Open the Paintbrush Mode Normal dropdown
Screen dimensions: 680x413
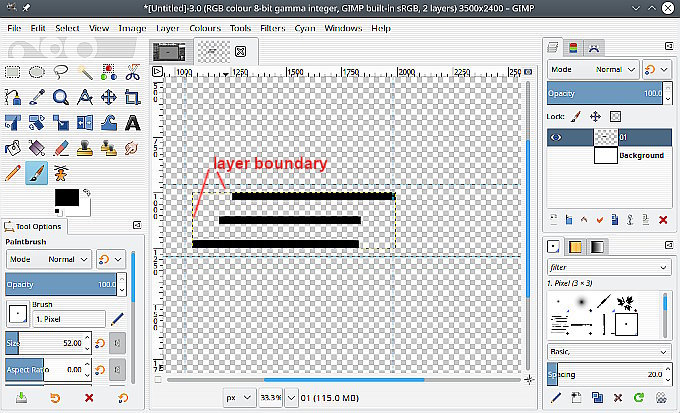[49, 259]
